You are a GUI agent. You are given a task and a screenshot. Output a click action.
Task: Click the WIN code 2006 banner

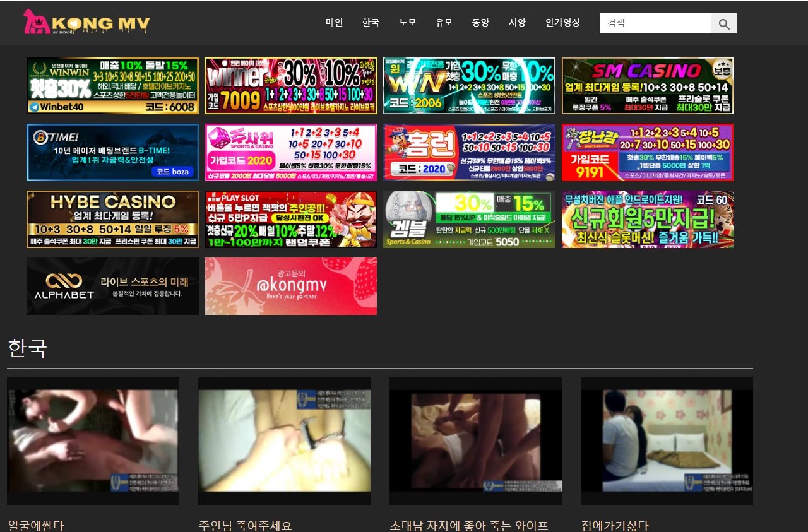pos(469,86)
